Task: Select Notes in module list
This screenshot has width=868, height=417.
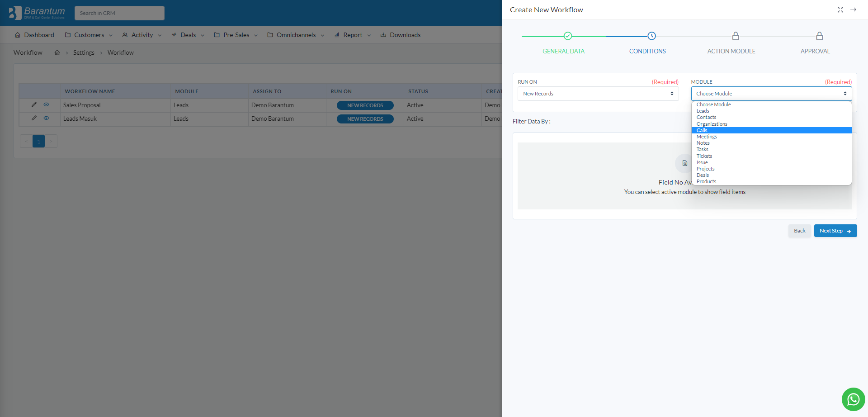Action: point(771,143)
